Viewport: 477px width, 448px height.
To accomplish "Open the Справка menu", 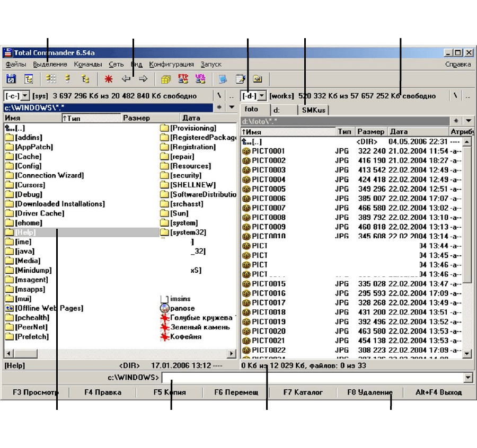I will pyautogui.click(x=458, y=65).
